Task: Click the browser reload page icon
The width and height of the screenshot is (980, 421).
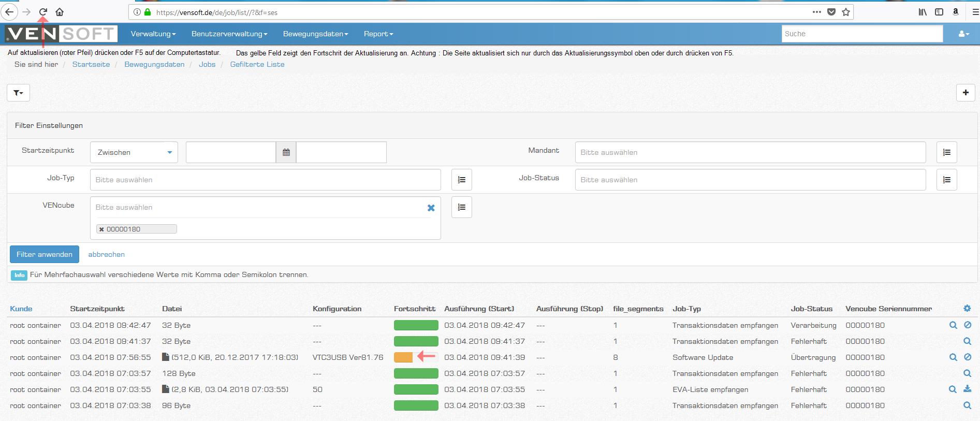Action: coord(43,12)
